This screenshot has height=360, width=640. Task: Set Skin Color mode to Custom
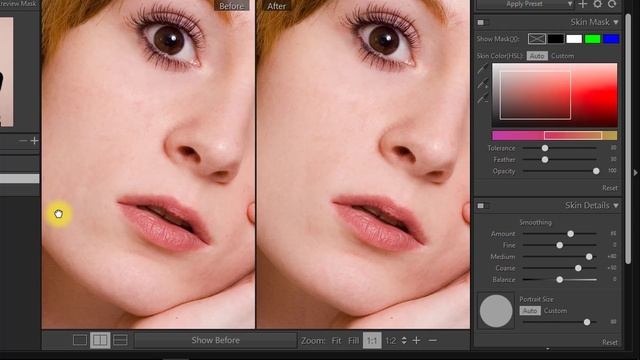pos(562,56)
